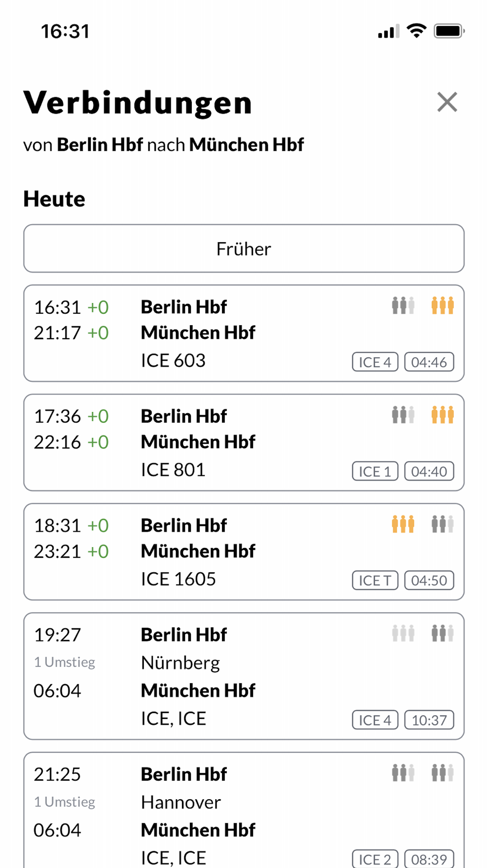The height and width of the screenshot is (868, 488).
Task: Tap the ICE 1 train type badge
Action: (375, 472)
